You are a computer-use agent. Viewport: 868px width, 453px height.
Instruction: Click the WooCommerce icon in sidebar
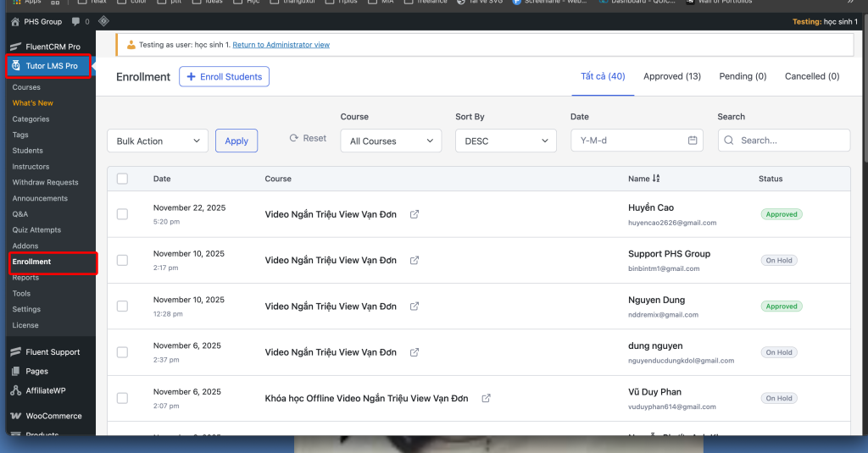16,416
